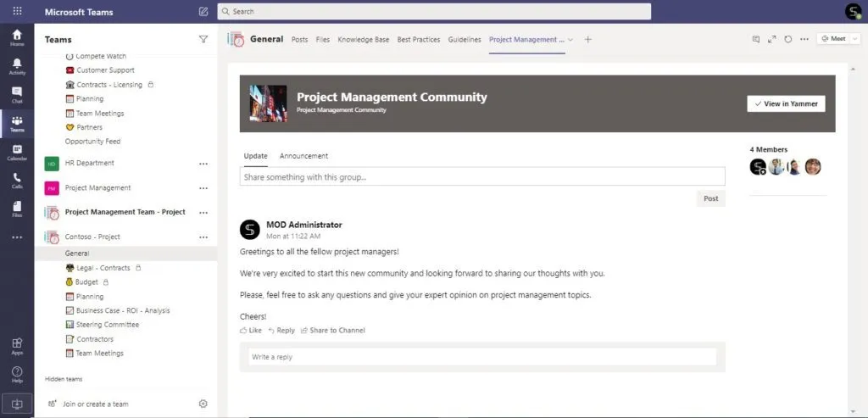Click the search box at top
The width and height of the screenshot is (868, 418).
click(x=434, y=12)
